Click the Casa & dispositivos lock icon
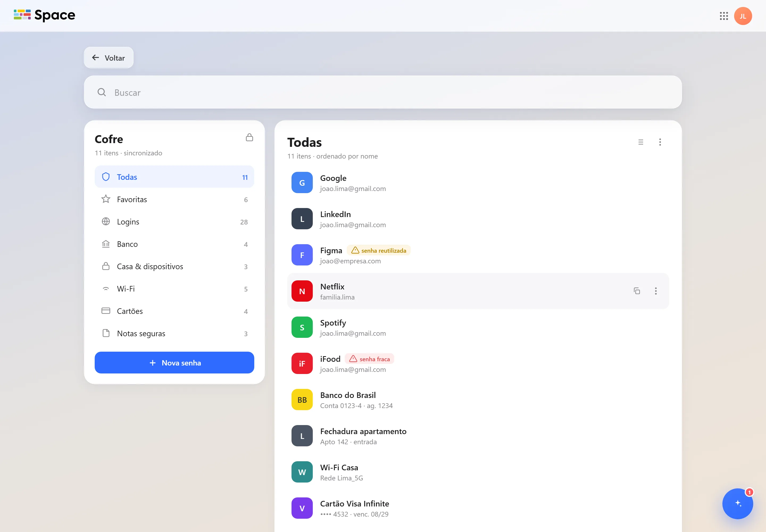766x532 pixels. click(x=106, y=266)
